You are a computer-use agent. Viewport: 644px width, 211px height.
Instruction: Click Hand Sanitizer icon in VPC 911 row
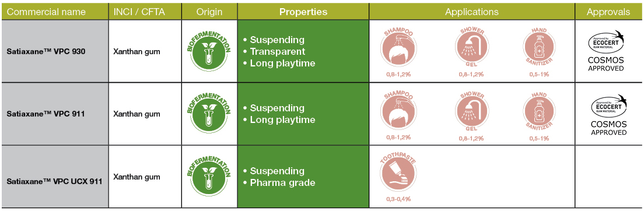[x=539, y=112]
